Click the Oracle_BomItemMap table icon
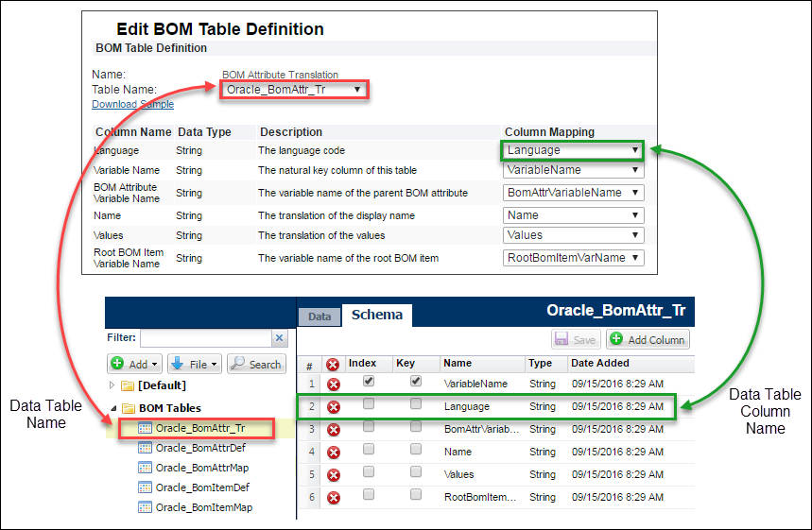This screenshot has height=530, width=812. (x=145, y=507)
